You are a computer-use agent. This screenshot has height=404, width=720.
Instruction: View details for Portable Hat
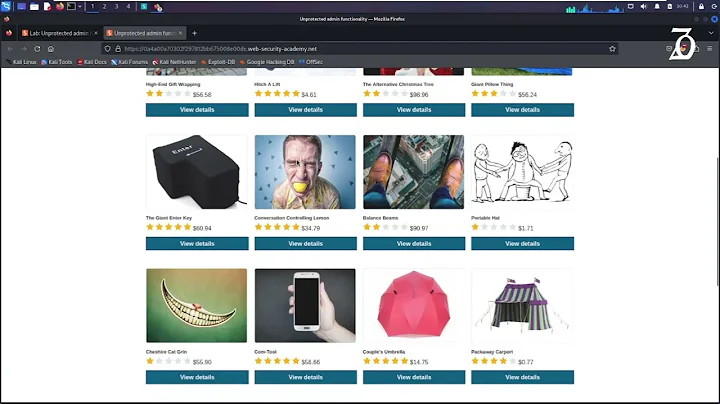point(523,243)
